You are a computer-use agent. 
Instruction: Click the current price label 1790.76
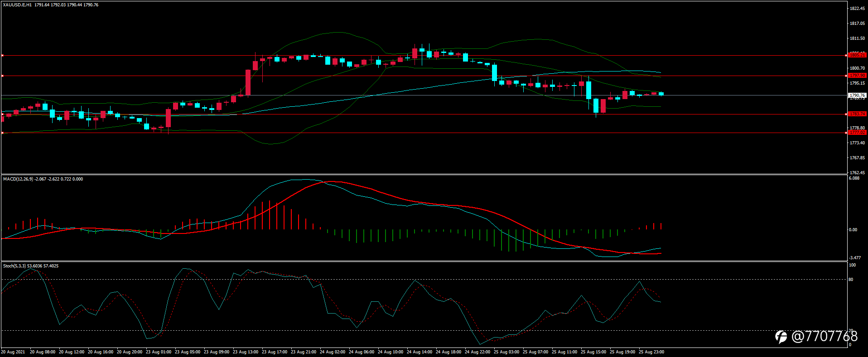click(x=857, y=95)
